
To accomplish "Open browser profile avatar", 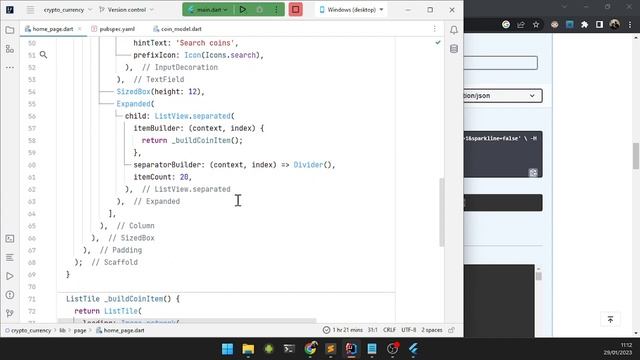I will tap(614, 24).
